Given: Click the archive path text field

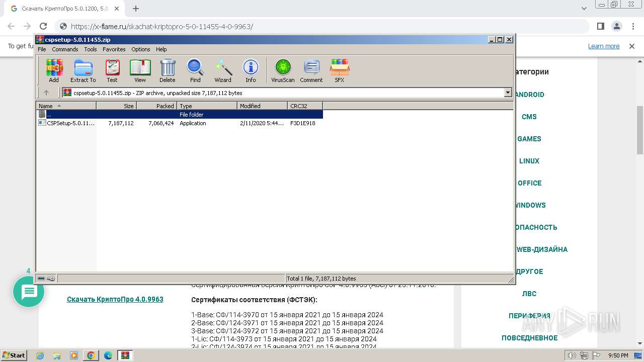Looking at the screenshot, I should (283, 93).
